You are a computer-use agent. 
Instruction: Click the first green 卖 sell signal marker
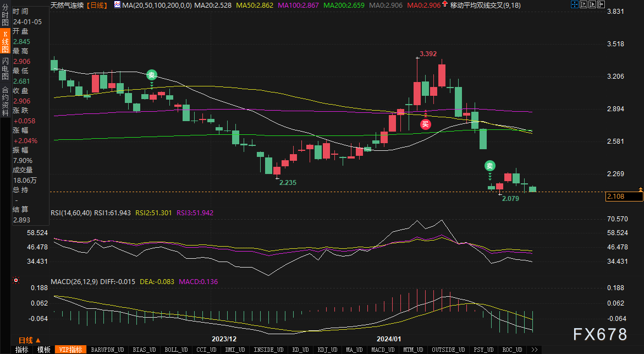(x=151, y=75)
